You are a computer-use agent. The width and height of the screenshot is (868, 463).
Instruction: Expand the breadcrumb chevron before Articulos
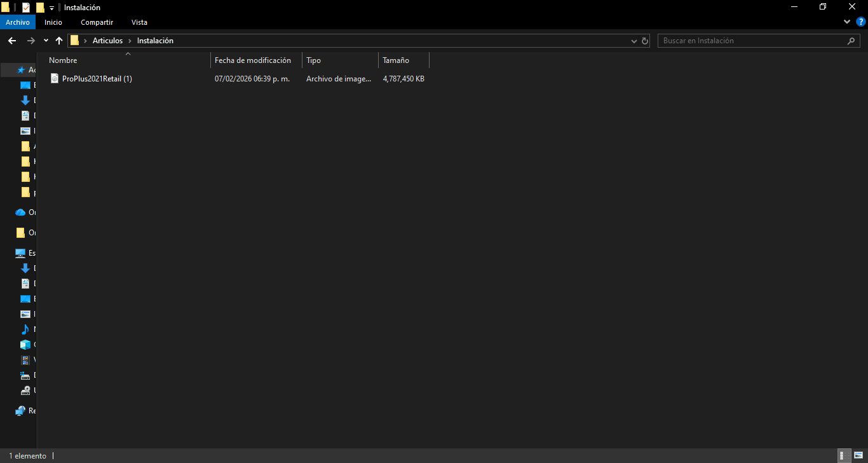pos(85,41)
